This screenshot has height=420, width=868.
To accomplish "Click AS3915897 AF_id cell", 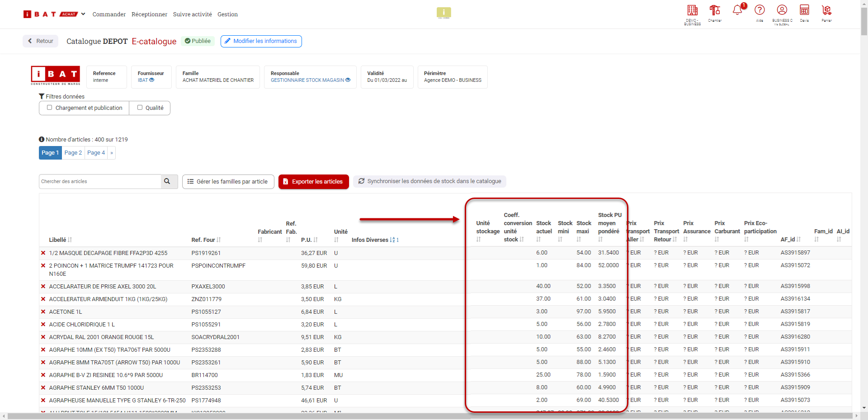I will (795, 253).
